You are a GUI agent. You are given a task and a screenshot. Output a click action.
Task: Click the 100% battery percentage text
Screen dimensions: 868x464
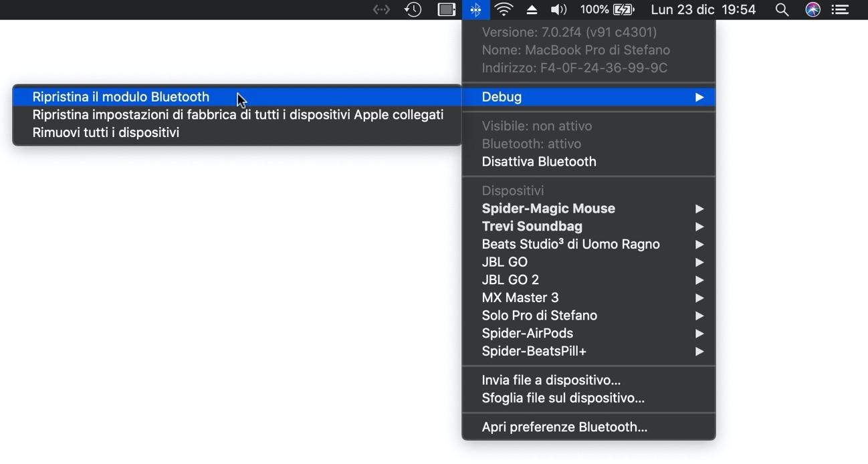point(594,9)
